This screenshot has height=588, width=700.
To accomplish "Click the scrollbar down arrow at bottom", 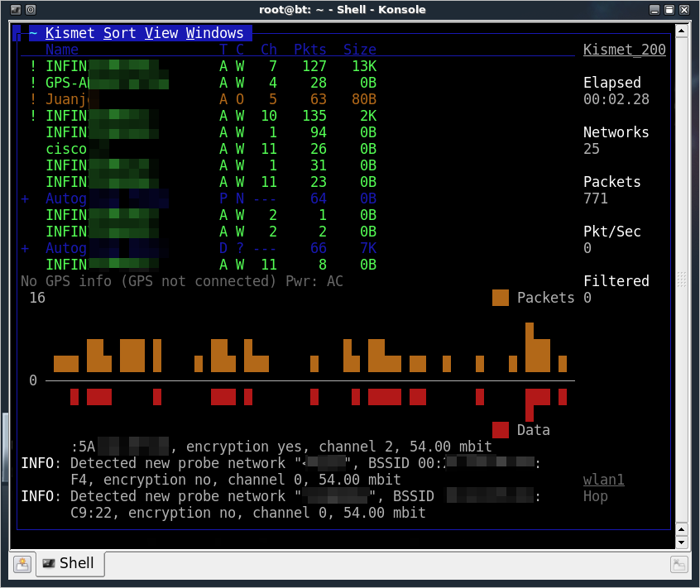I will (x=682, y=543).
